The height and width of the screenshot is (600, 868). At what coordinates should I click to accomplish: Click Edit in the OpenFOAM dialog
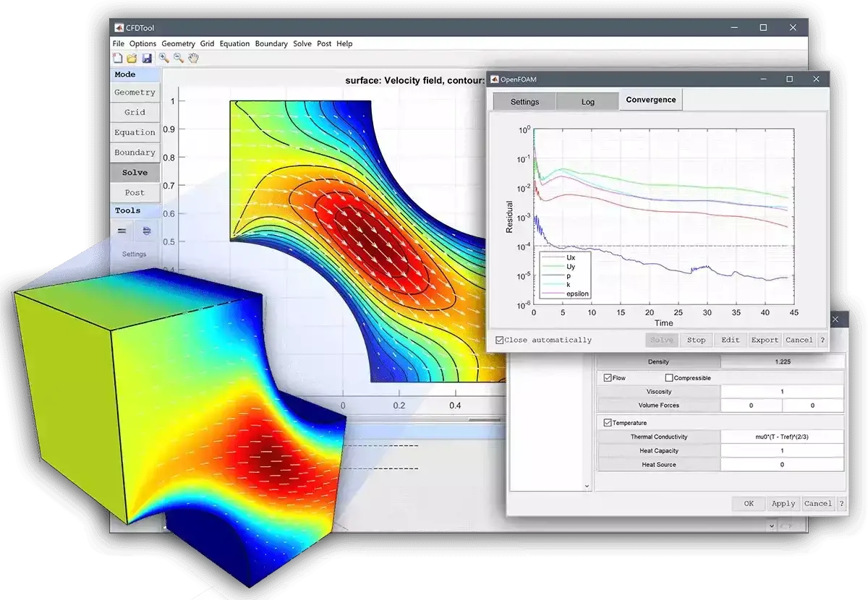[730, 340]
